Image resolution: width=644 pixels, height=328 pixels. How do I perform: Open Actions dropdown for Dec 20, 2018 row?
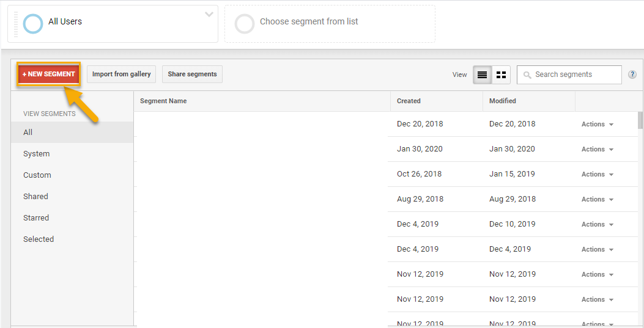[x=597, y=124]
